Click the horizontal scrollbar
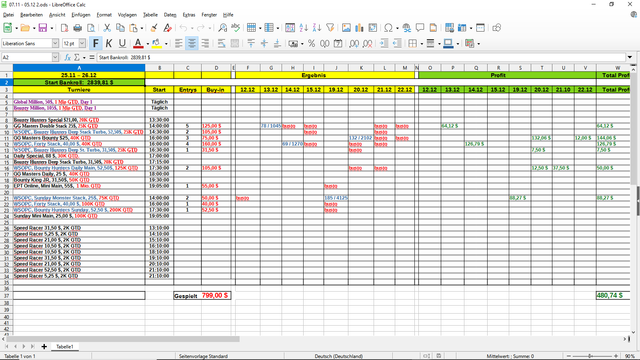Image resolution: width=640 pixels, height=360 pixels. pos(122,339)
